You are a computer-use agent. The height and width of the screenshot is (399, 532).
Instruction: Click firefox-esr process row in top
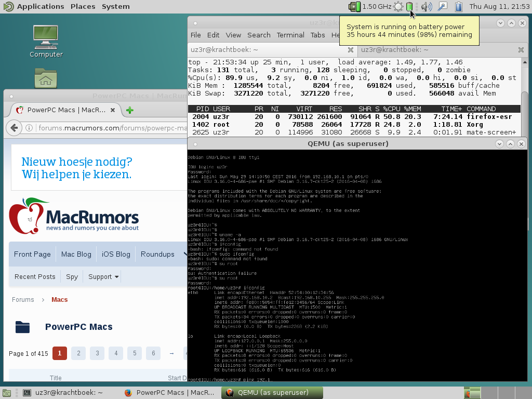pos(354,117)
